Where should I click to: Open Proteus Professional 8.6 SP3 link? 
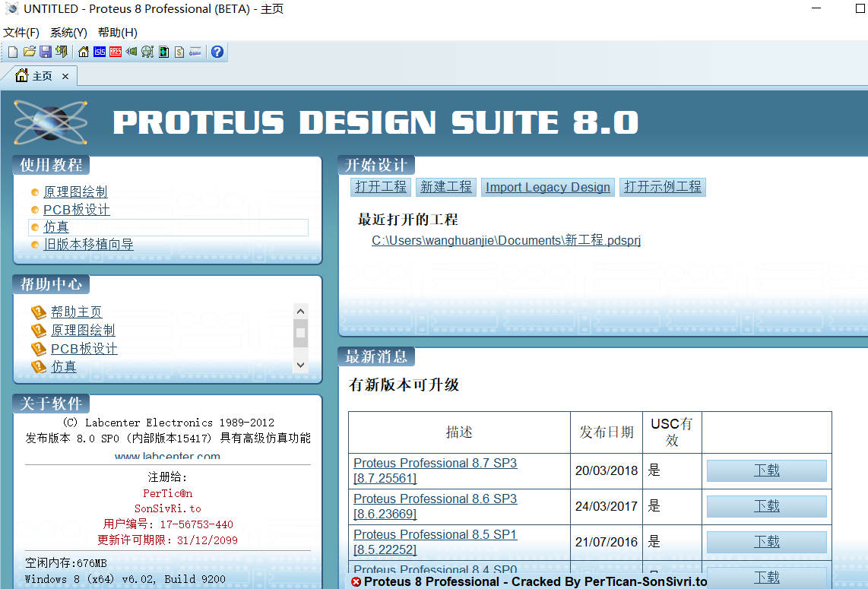[x=435, y=506]
